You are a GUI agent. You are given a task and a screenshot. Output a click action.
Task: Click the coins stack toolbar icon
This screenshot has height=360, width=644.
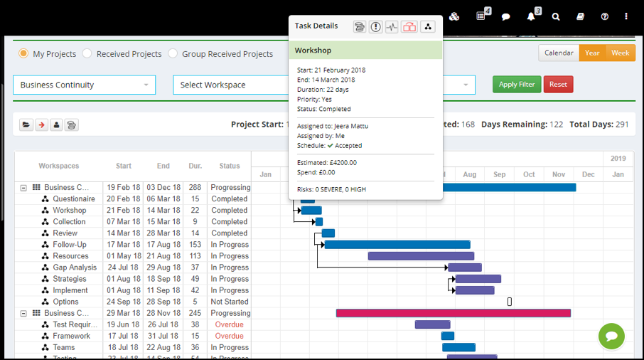pos(72,125)
